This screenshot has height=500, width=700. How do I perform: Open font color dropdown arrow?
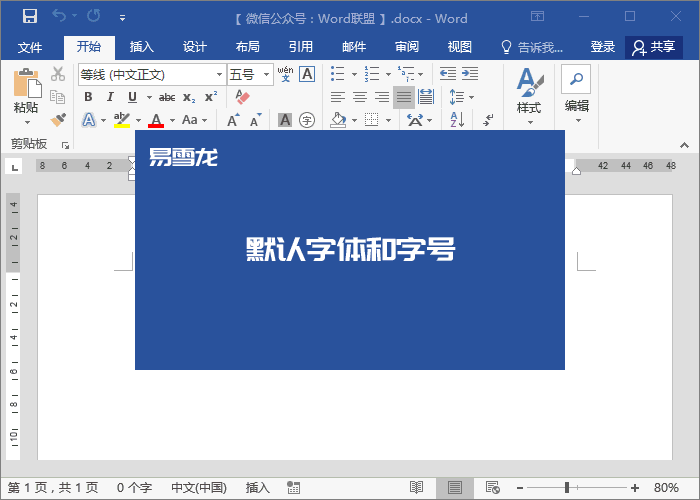coord(172,121)
